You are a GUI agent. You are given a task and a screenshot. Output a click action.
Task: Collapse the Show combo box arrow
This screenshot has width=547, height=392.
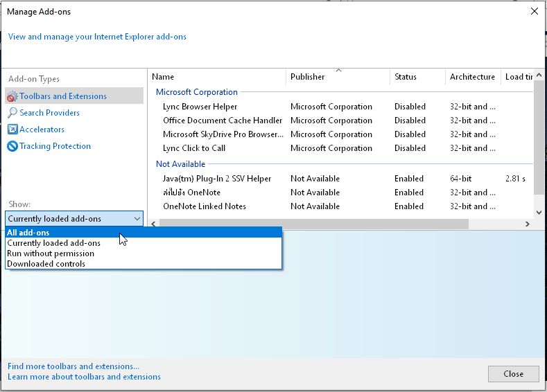click(137, 219)
